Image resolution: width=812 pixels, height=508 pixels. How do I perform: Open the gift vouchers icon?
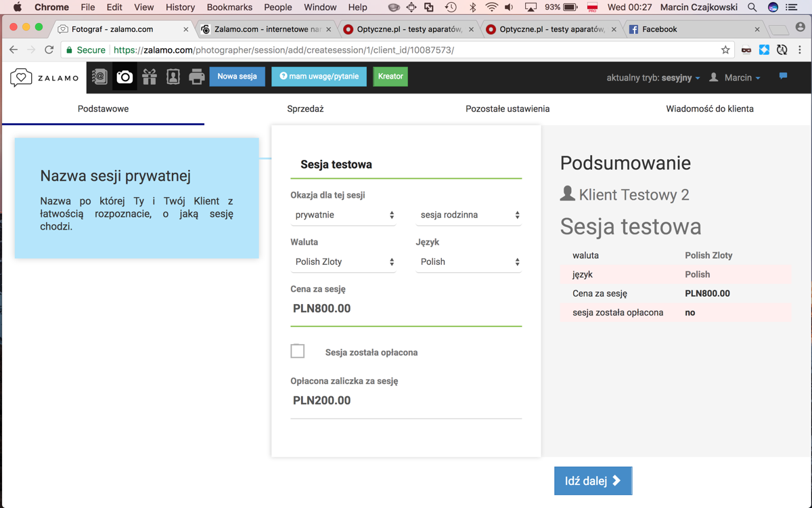pos(150,77)
